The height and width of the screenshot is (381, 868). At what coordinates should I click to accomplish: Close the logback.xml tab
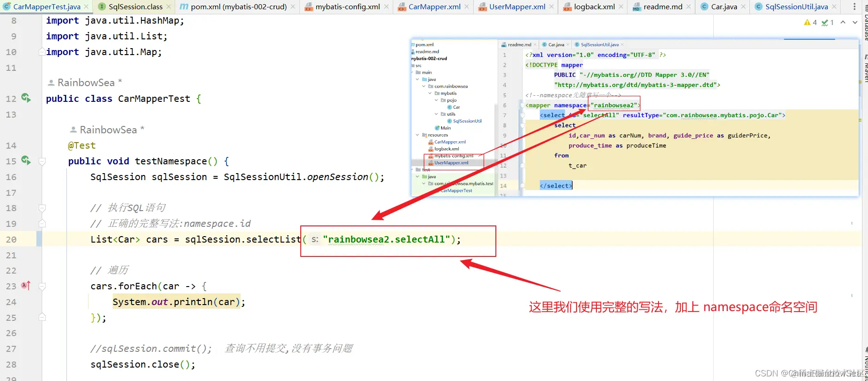621,6
